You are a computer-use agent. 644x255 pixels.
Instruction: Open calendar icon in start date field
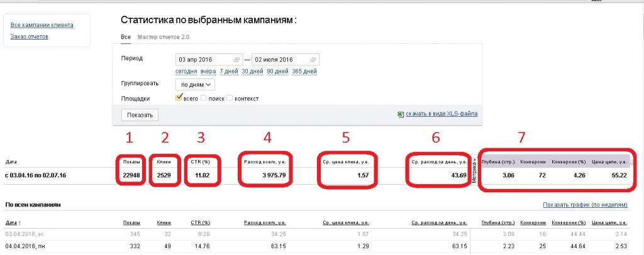click(236, 60)
